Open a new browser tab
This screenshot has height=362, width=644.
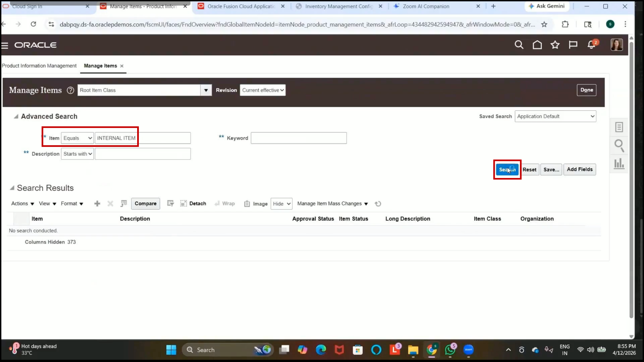(x=493, y=6)
